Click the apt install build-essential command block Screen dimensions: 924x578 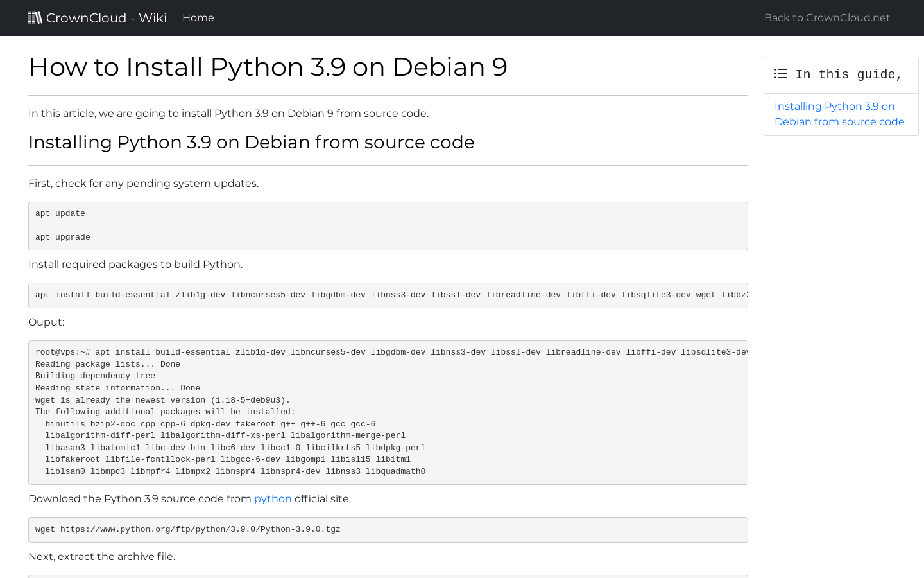pos(388,295)
